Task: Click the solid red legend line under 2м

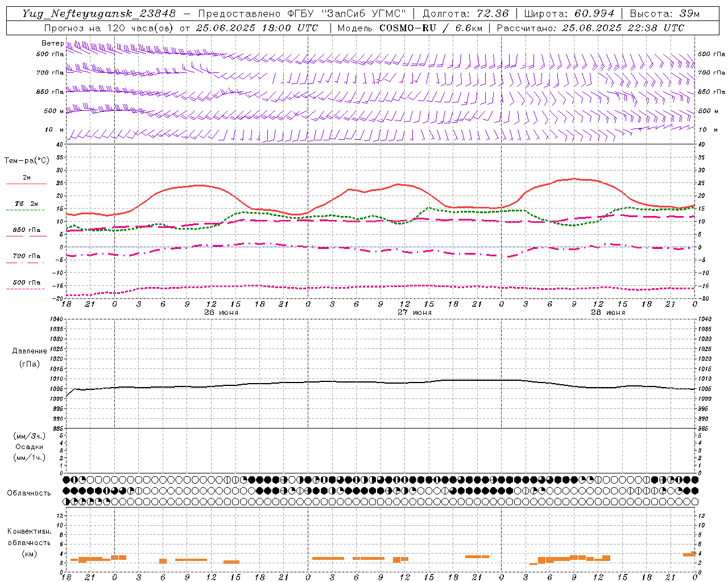Action: (26, 184)
